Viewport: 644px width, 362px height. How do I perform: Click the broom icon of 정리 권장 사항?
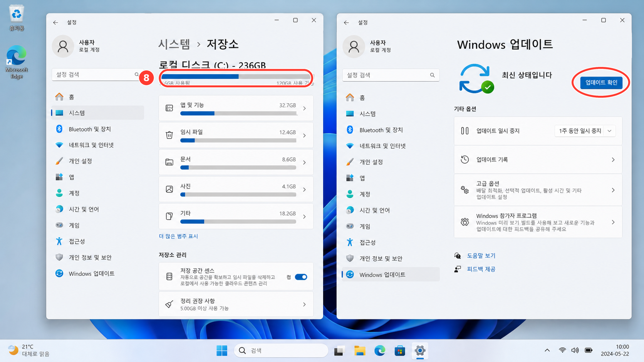[x=169, y=304]
